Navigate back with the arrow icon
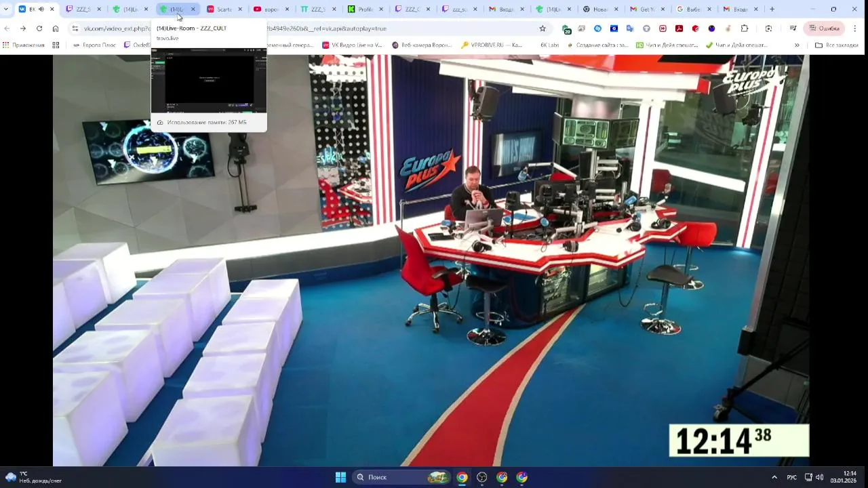The image size is (868, 488). [x=7, y=28]
